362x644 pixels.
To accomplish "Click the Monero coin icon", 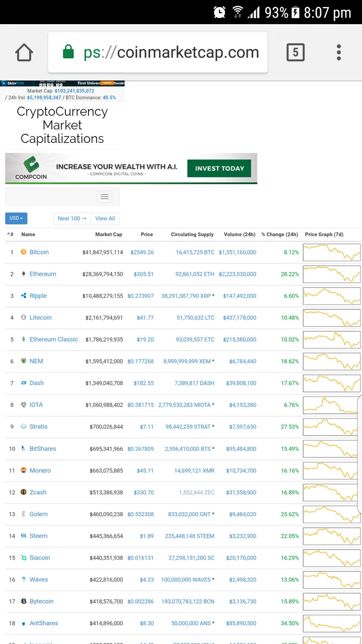I will [x=24, y=470].
